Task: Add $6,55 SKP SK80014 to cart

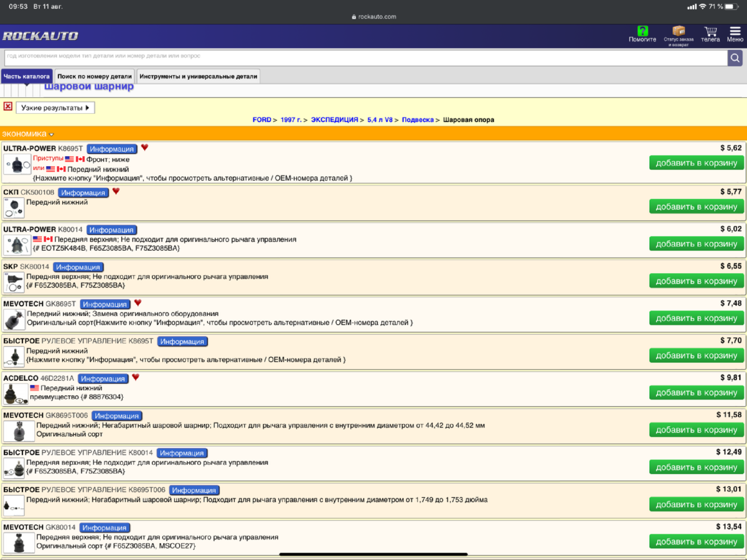Action: (x=697, y=281)
